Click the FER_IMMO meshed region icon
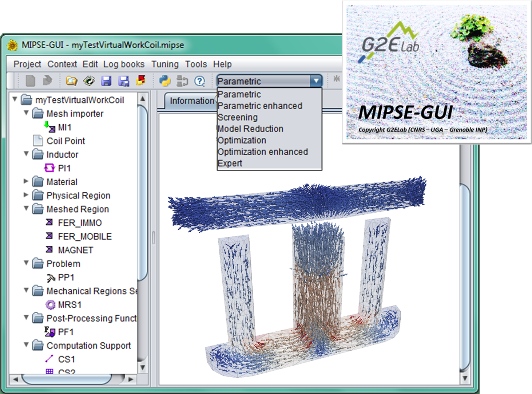532x394 pixels. tap(49, 222)
